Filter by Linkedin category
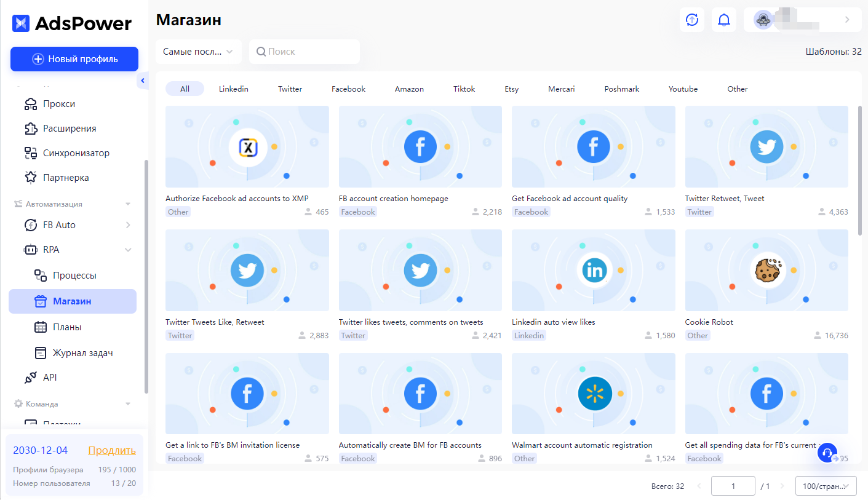Screen dimensions: 868x500 coord(234,89)
